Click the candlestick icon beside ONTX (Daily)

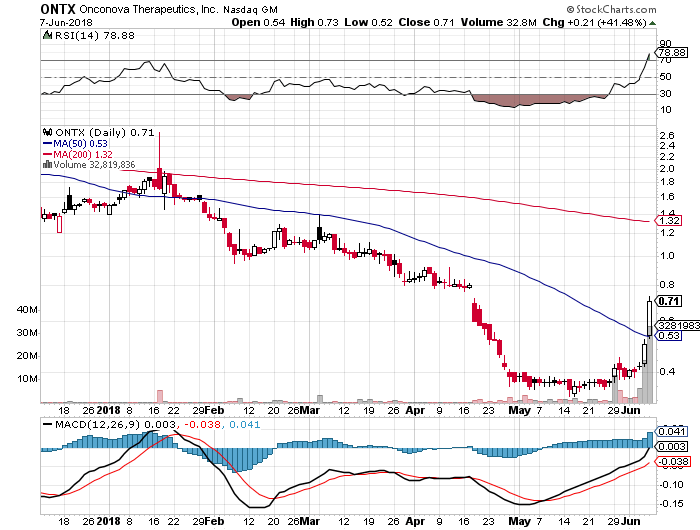[47, 132]
